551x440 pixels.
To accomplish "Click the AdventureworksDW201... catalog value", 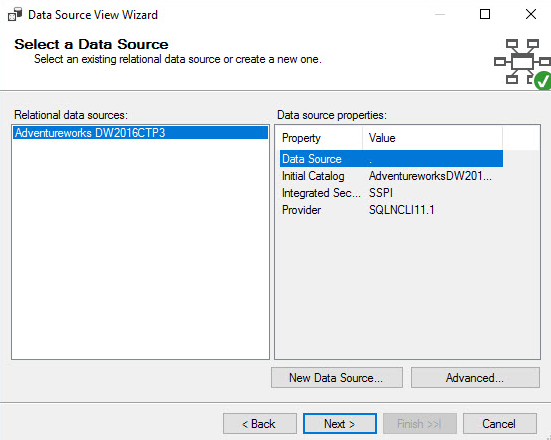I will [x=430, y=176].
